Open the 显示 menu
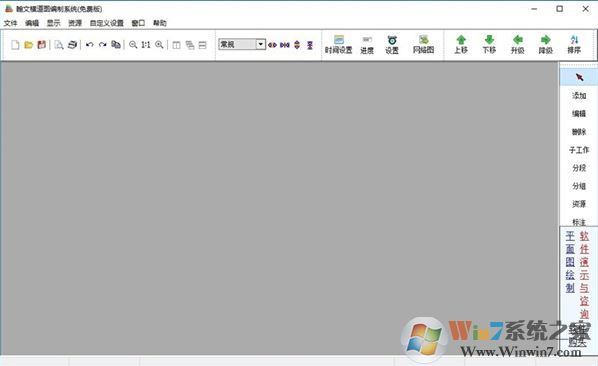This screenshot has width=598, height=366. tap(53, 23)
